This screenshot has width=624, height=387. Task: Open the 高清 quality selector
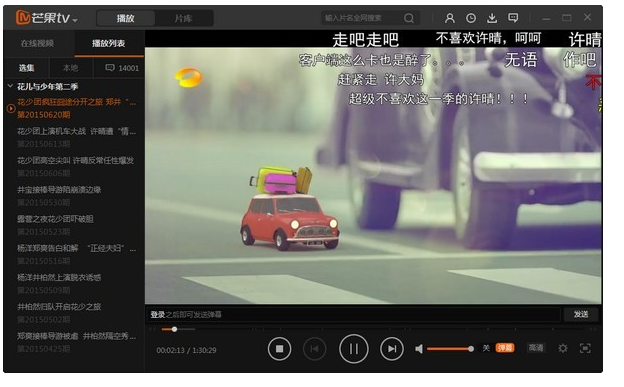[536, 348]
